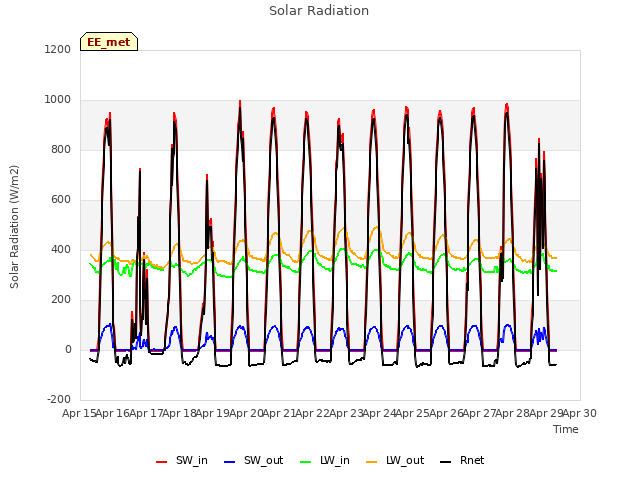The width and height of the screenshot is (640, 480).
Task: Click the Time axis title
Action: tap(566, 429)
